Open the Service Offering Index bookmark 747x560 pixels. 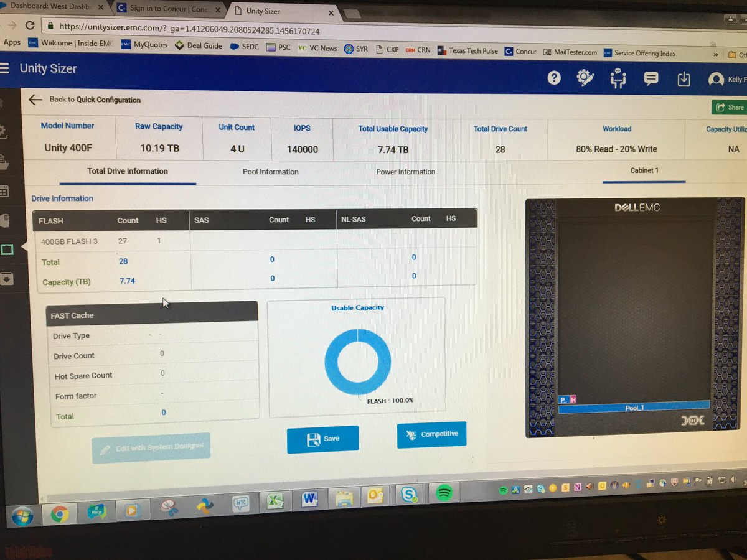tap(640, 54)
